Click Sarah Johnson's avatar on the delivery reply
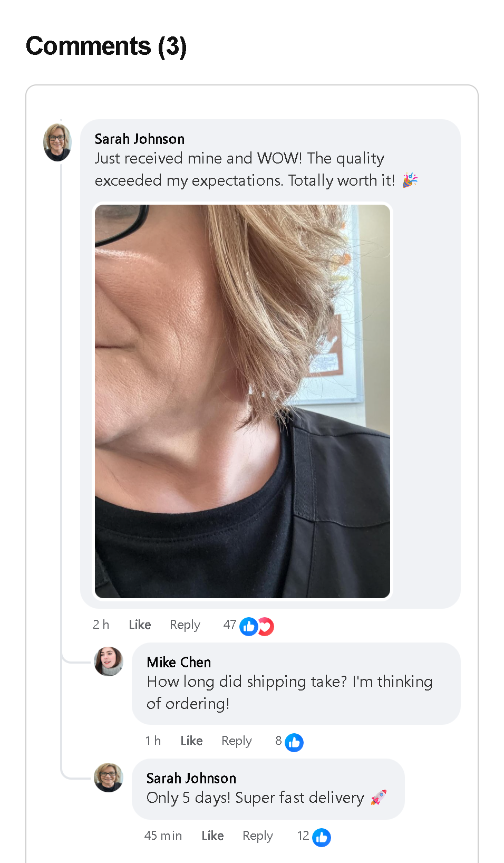504x863 pixels. [x=109, y=778]
